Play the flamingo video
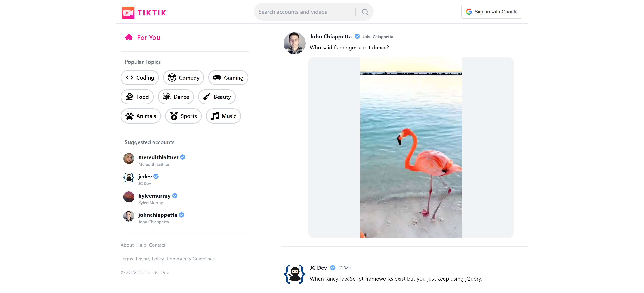The width and height of the screenshot is (644, 293). pyautogui.click(x=411, y=148)
